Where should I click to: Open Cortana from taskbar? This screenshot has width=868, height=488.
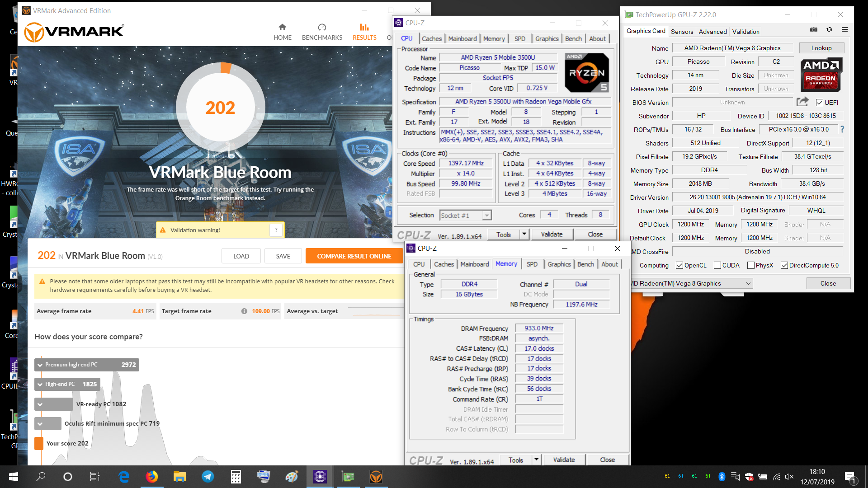(x=68, y=477)
